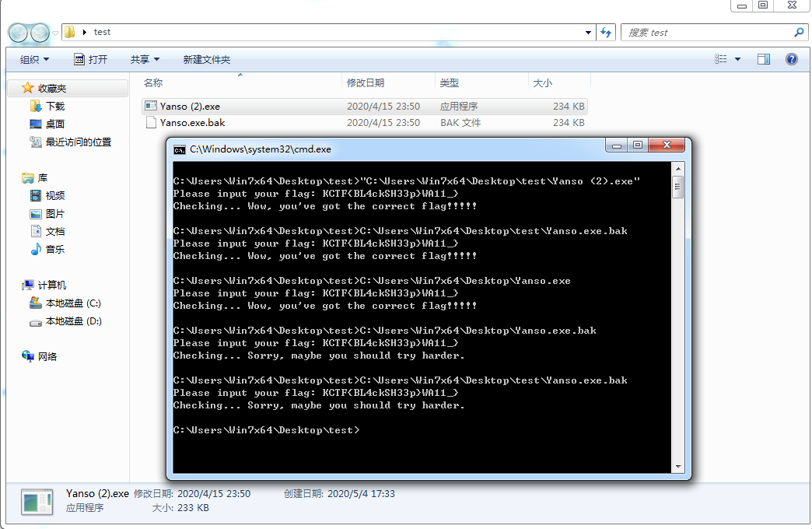Refresh the test folder view
Viewport: 812px width, 529px height.
(x=606, y=32)
